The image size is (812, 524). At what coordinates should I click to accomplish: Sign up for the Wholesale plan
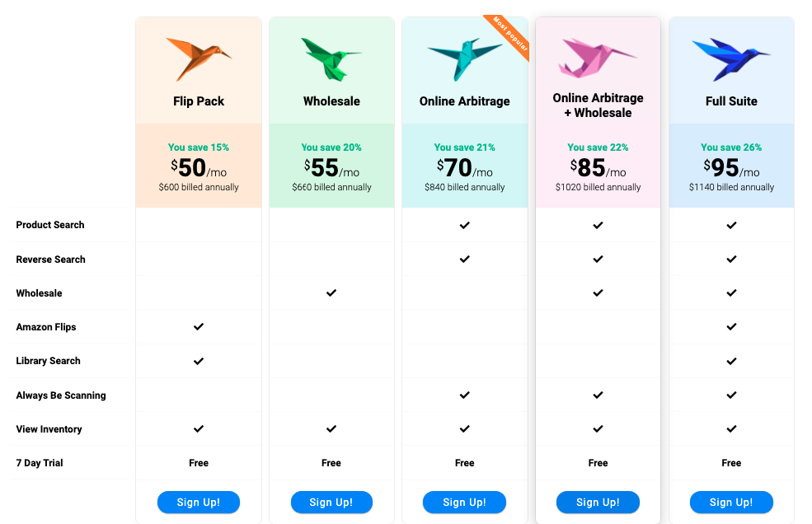click(x=331, y=503)
